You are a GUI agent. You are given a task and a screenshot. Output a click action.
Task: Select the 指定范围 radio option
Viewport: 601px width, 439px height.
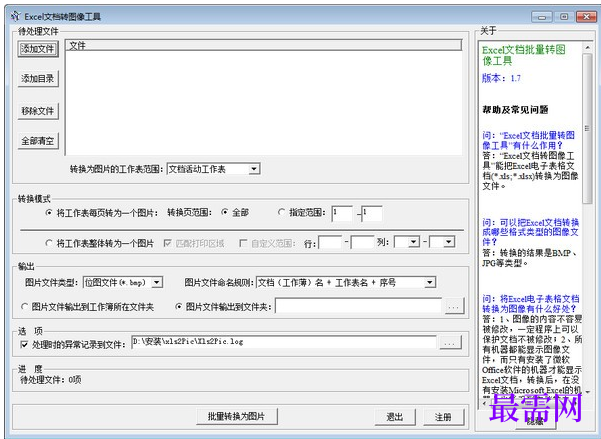[282, 212]
